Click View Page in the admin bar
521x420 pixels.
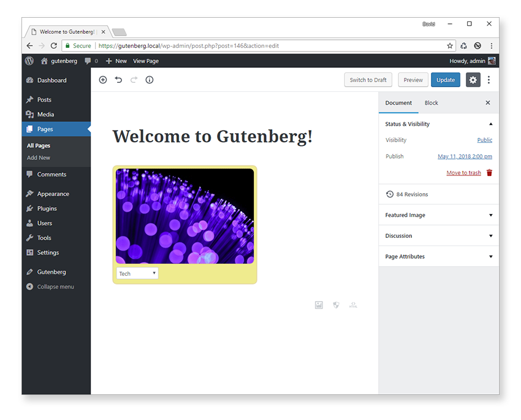tap(146, 61)
